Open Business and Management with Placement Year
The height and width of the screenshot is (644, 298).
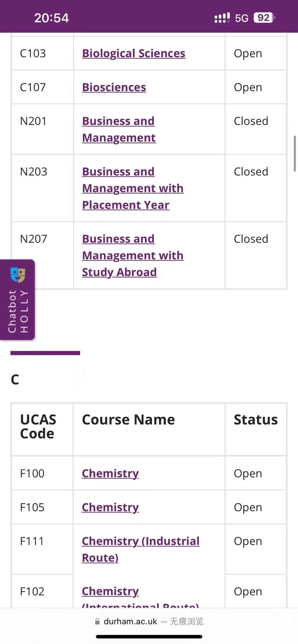[133, 188]
